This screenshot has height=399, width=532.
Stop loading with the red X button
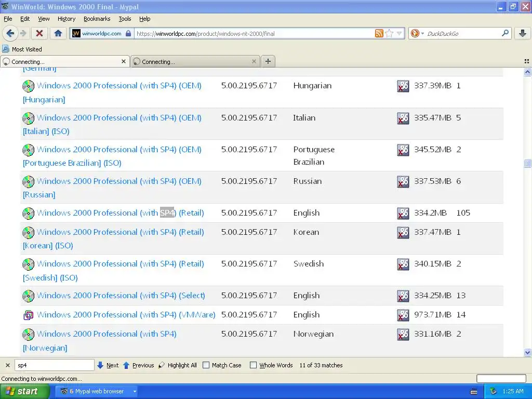coord(39,33)
